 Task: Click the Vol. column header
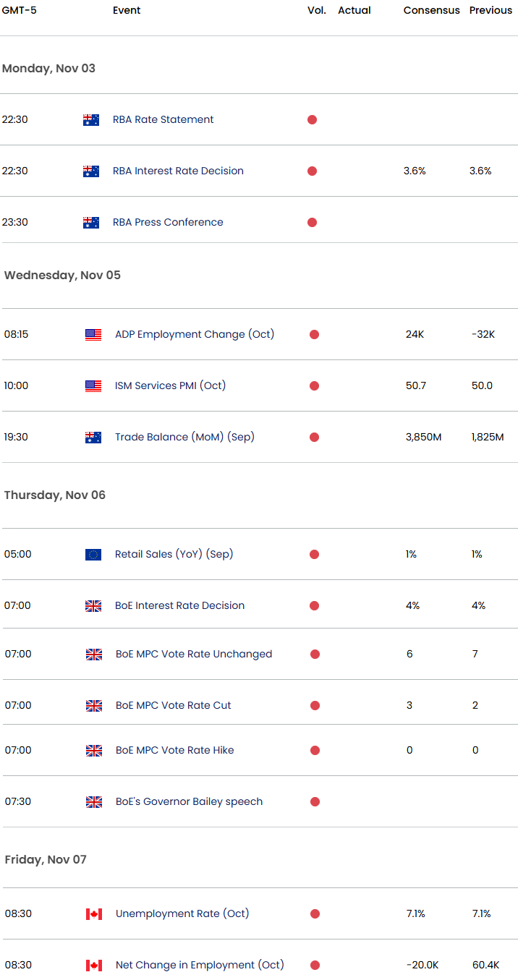point(317,11)
